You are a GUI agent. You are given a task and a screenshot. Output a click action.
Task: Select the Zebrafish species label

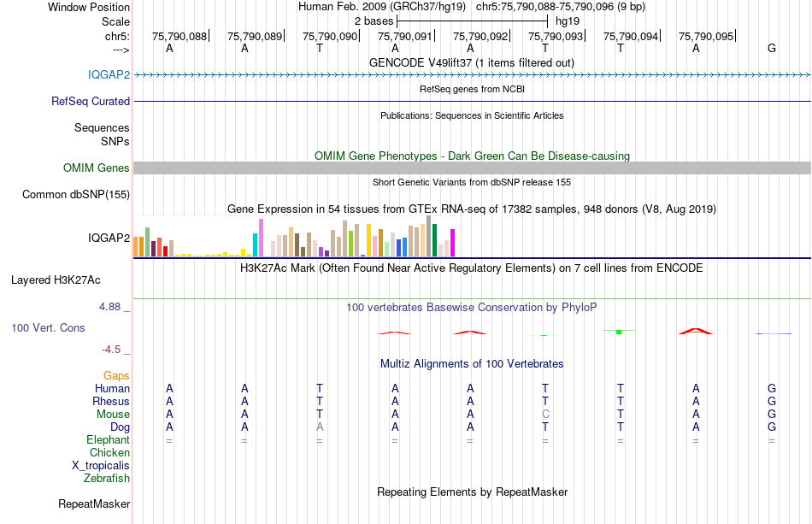(x=107, y=478)
